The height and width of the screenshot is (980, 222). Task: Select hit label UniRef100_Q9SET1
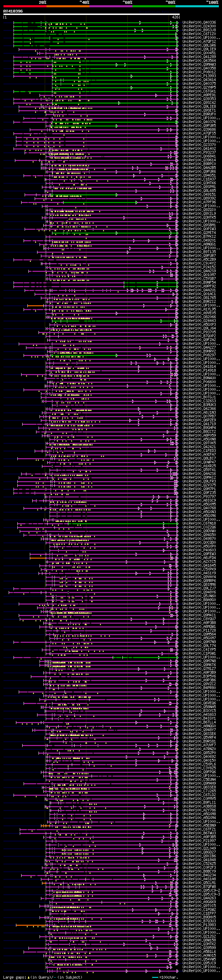click(x=199, y=110)
